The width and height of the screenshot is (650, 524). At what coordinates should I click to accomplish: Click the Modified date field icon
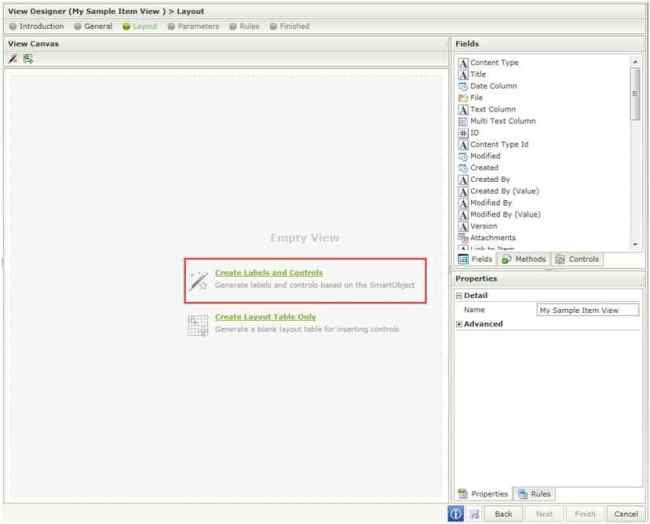(463, 156)
